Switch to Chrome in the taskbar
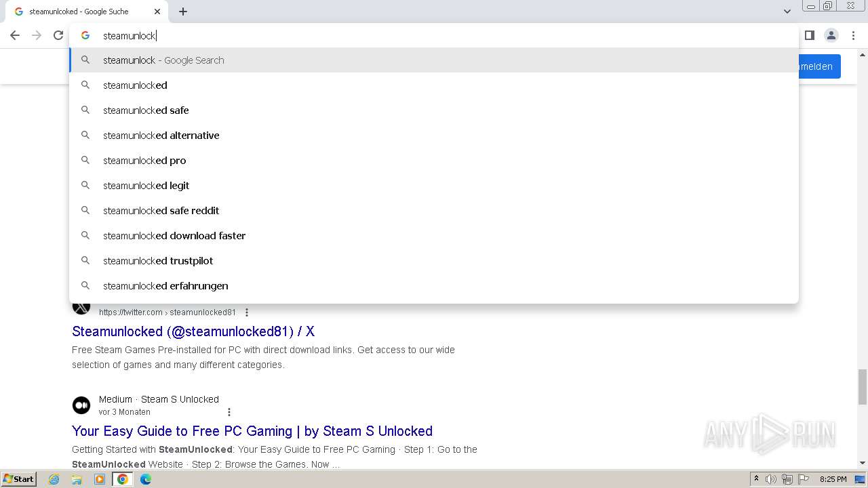This screenshot has width=868, height=488. [123, 479]
